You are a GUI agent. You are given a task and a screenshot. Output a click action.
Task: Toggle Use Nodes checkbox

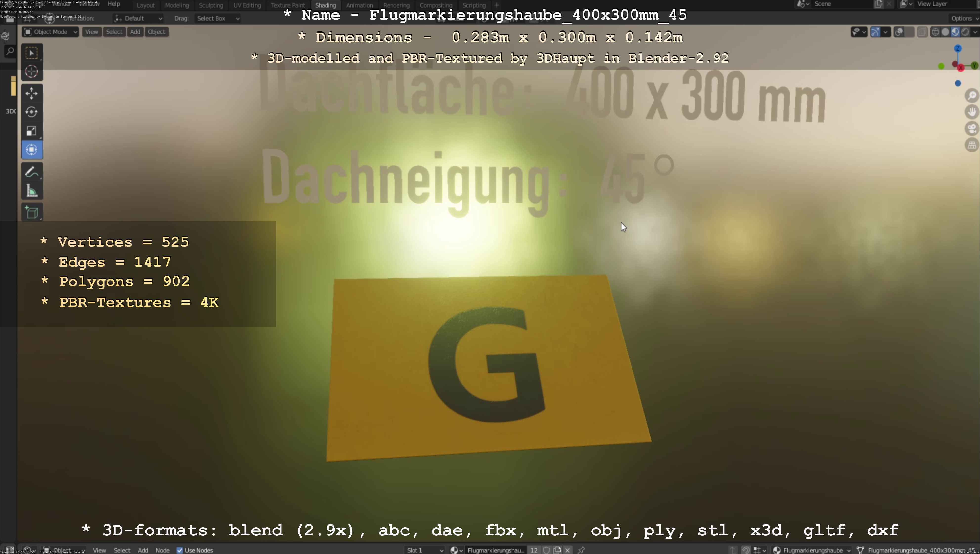pyautogui.click(x=180, y=550)
